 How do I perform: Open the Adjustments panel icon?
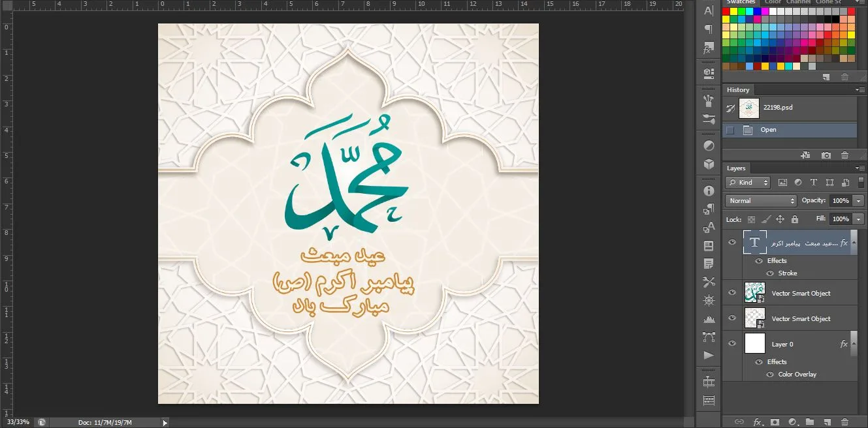click(709, 145)
